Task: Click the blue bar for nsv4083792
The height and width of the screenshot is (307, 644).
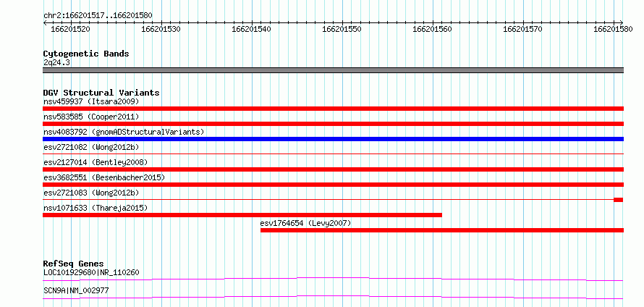Action: (x=333, y=139)
